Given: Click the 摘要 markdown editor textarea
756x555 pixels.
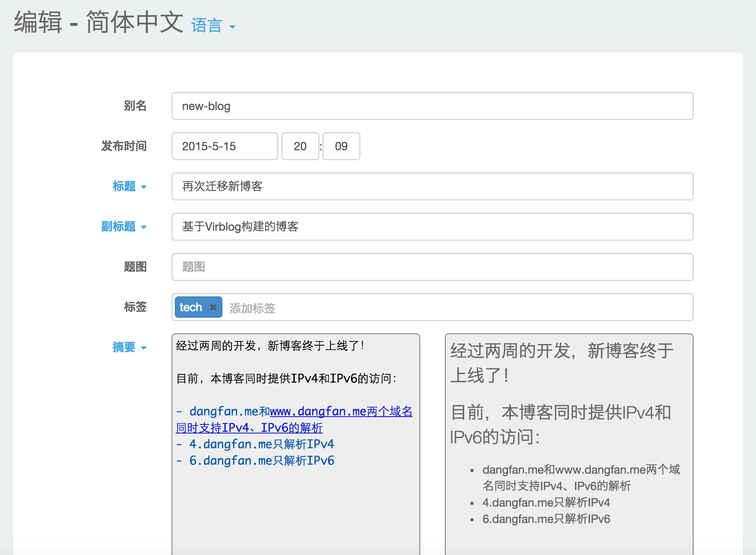Looking at the screenshot, I should point(296,444).
